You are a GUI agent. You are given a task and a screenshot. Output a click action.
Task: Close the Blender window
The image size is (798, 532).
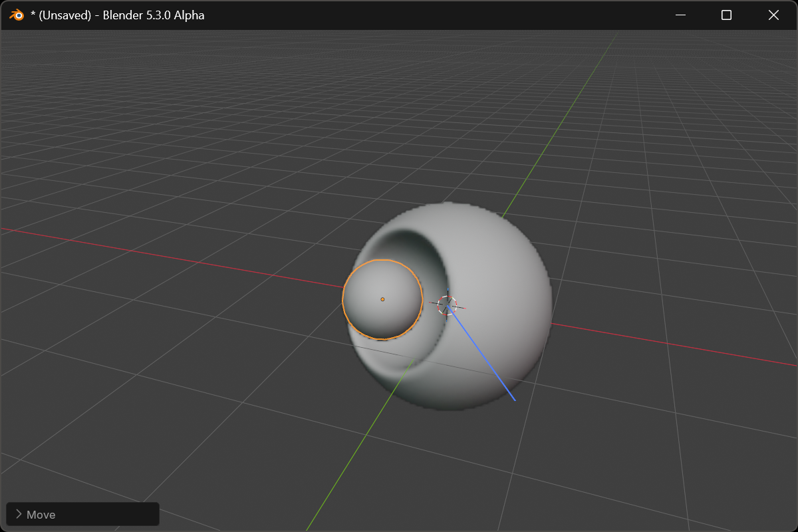coord(773,15)
